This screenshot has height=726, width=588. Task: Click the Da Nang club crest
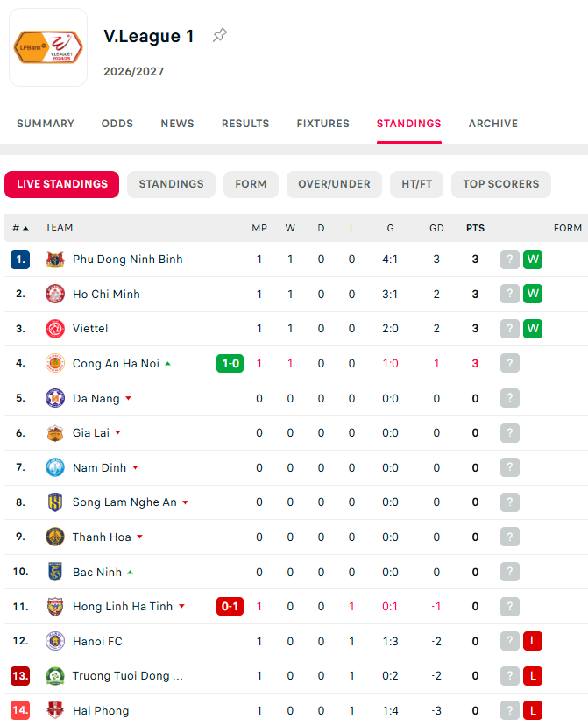(x=55, y=398)
